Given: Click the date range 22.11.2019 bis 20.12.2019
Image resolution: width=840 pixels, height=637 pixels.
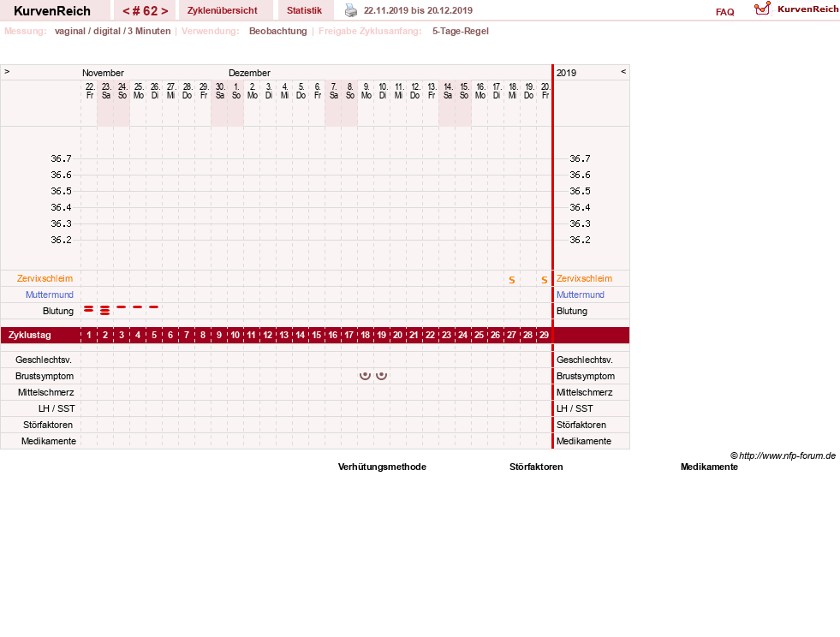Looking at the screenshot, I should [x=418, y=10].
